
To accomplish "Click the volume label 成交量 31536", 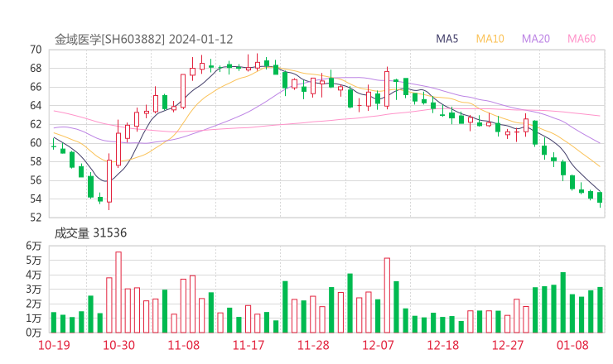I will point(90,233).
